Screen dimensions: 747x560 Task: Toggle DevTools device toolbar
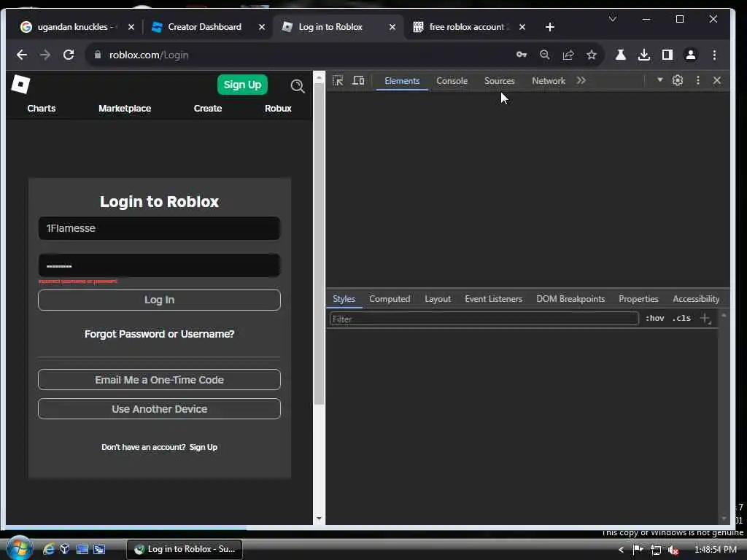[358, 80]
